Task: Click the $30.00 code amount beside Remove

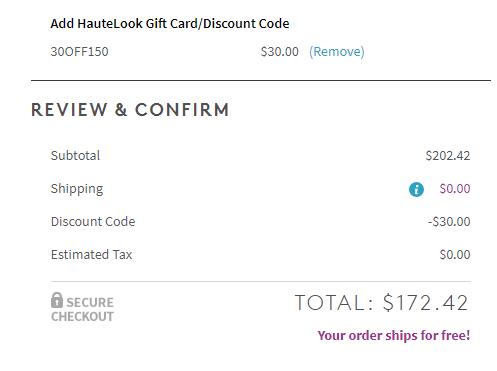Action: point(279,52)
